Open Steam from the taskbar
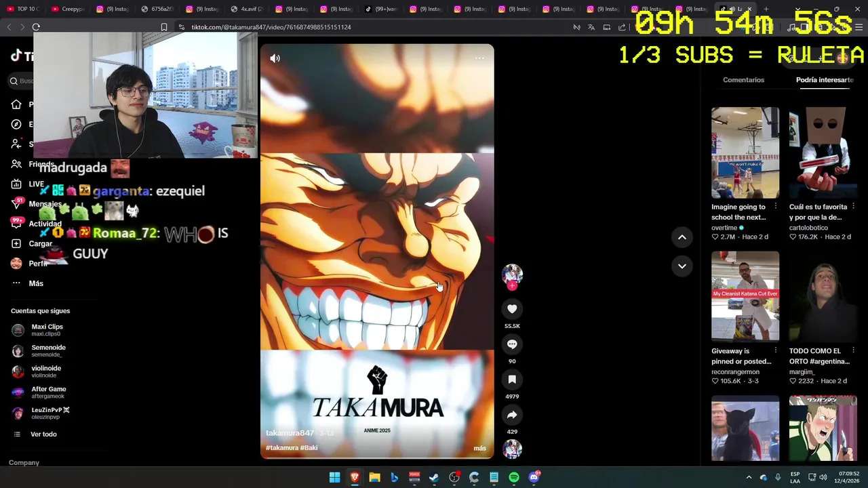 click(434, 477)
